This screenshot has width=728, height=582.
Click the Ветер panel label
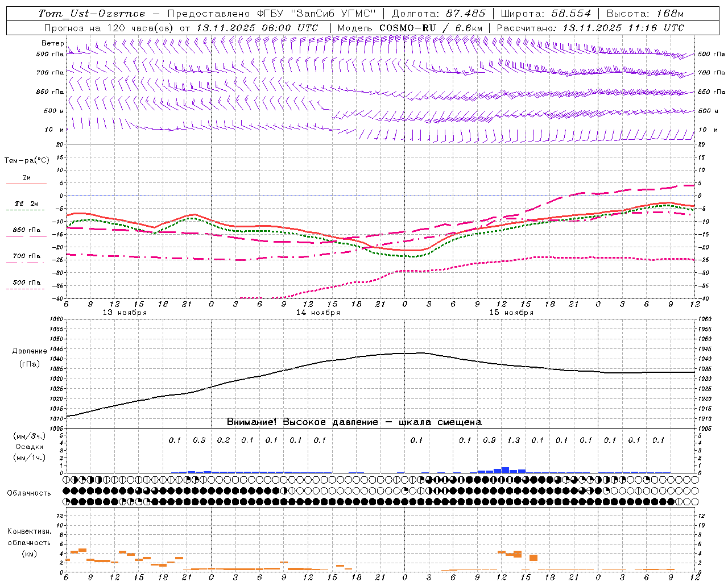[53, 43]
